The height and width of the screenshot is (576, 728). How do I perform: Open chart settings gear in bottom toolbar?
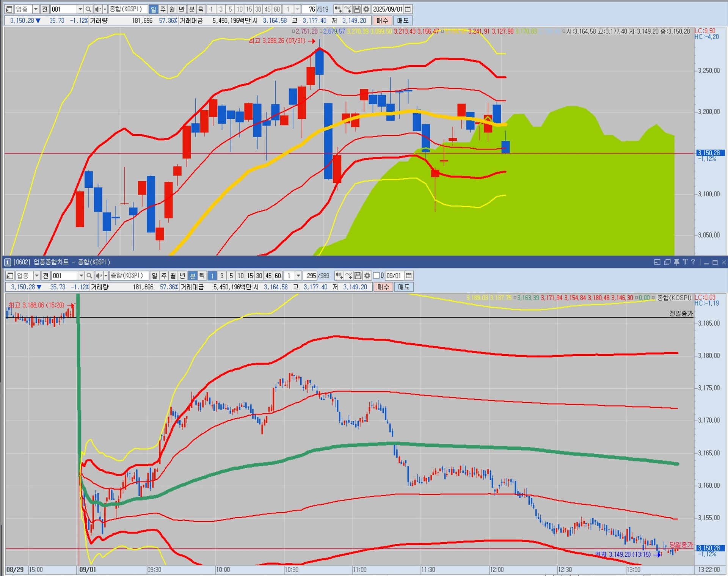(367, 276)
